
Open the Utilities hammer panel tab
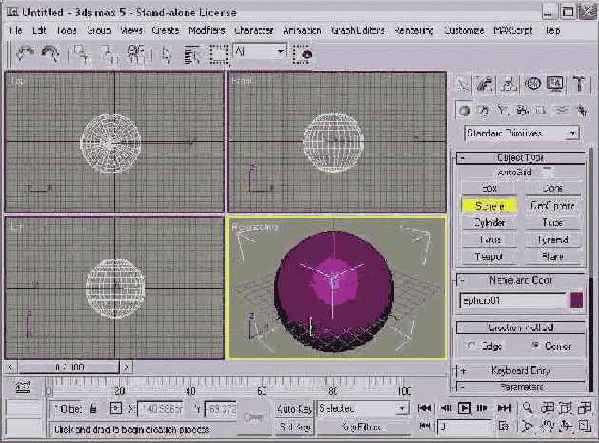click(x=579, y=84)
